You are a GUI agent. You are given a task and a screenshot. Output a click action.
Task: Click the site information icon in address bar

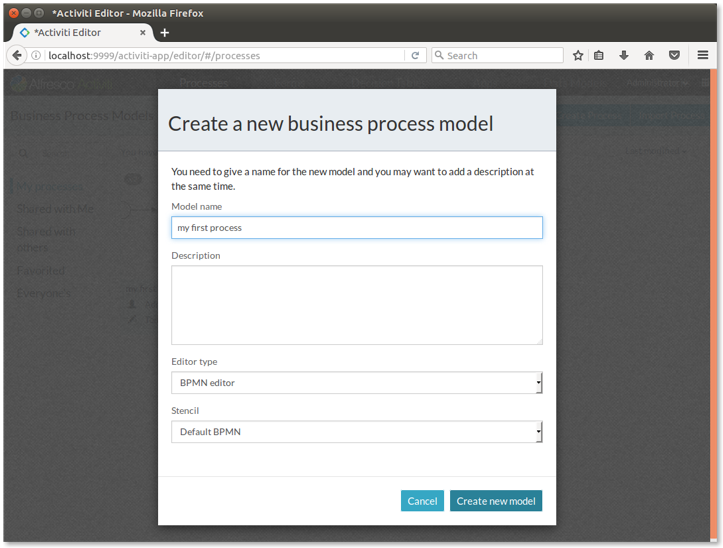tap(37, 56)
